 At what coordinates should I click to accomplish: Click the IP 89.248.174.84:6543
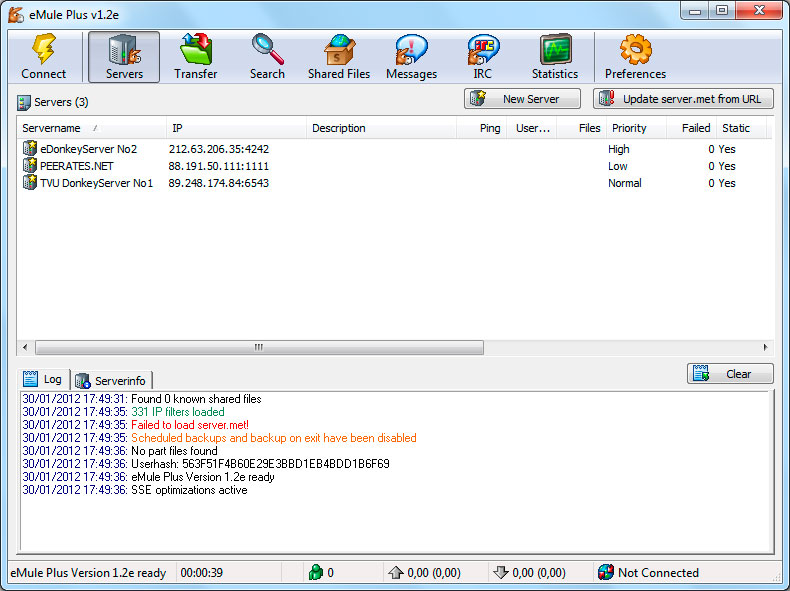click(x=219, y=183)
